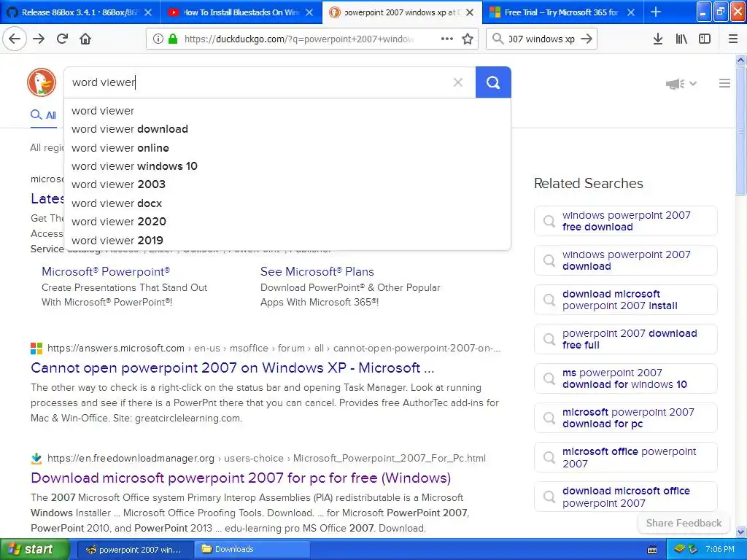Image resolution: width=747 pixels, height=560 pixels.
Task: Search related 'download microsoft office powerpoint 2007'
Action: (x=625, y=497)
